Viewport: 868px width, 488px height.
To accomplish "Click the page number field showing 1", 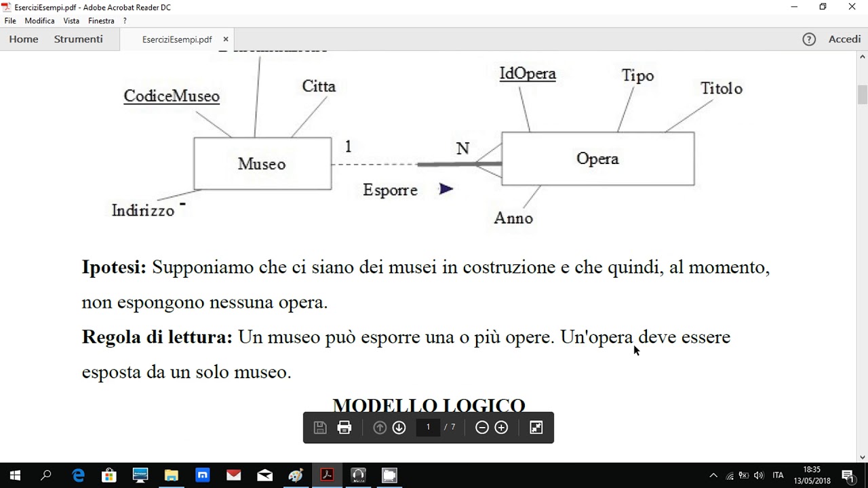I will (428, 427).
